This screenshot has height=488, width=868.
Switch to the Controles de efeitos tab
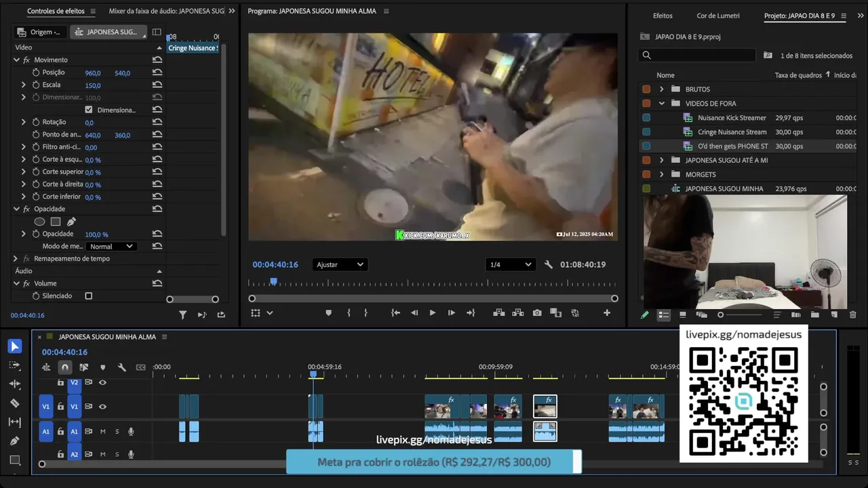[56, 12]
